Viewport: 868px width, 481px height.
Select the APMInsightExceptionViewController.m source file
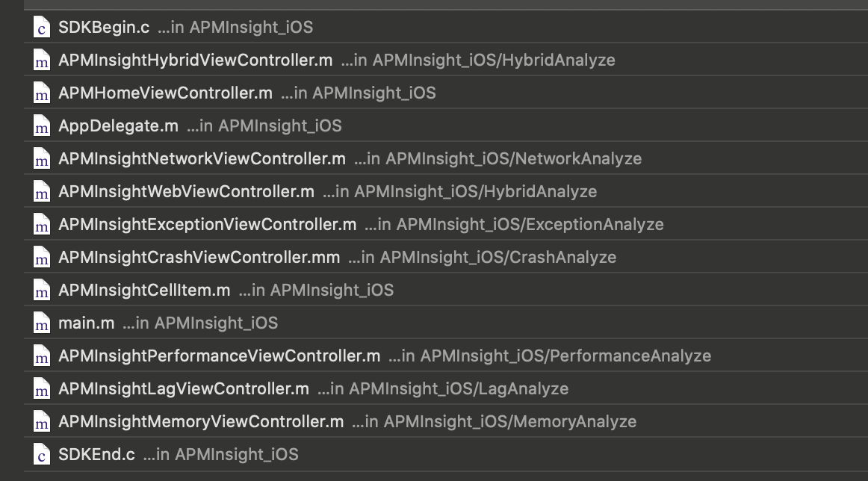pos(446,224)
